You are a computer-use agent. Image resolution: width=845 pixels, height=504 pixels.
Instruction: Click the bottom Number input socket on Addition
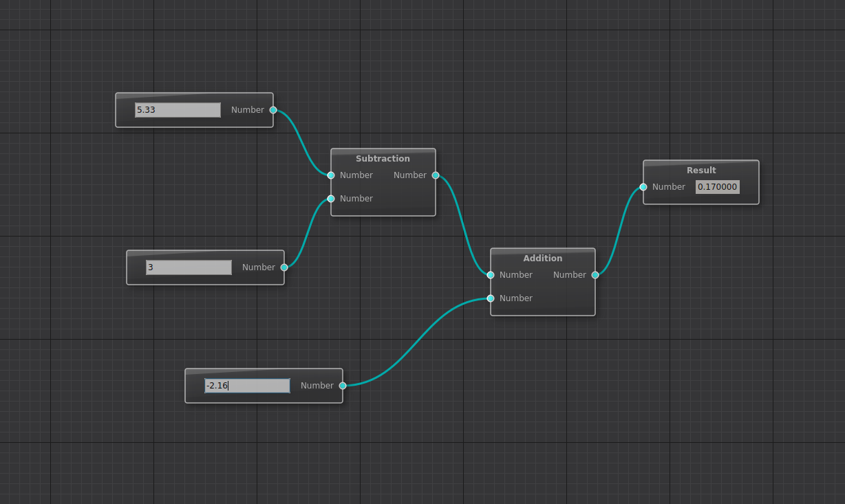491,298
